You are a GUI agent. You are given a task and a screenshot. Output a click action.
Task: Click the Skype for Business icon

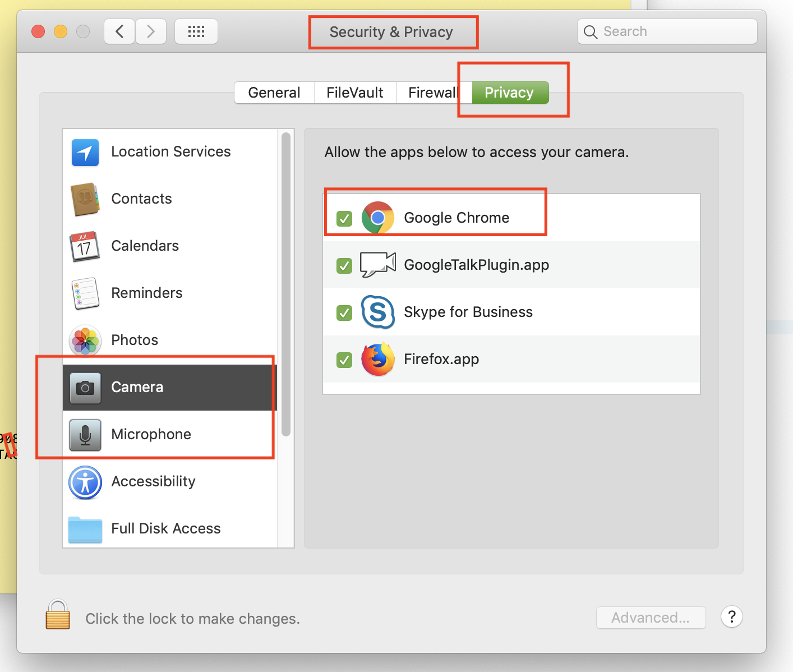tap(378, 312)
